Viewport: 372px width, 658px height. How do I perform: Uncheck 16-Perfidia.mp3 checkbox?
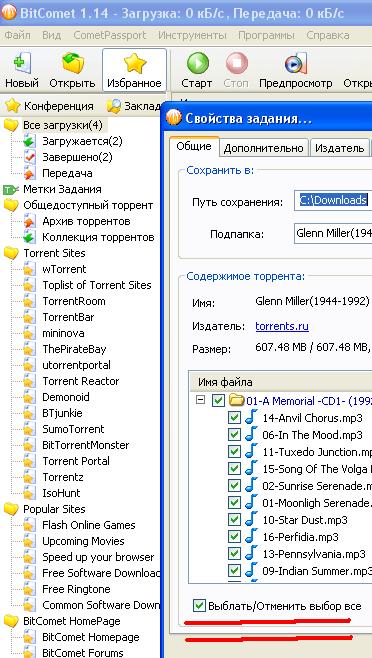(234, 537)
